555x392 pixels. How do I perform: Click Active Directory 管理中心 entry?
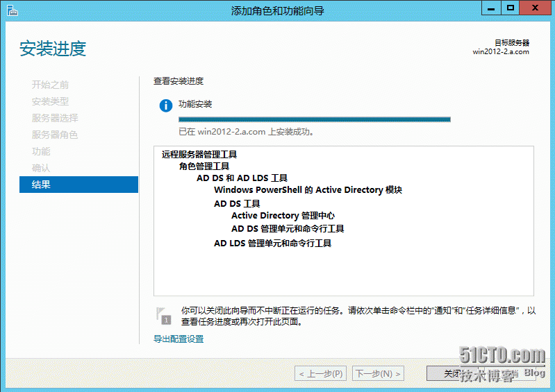point(283,216)
